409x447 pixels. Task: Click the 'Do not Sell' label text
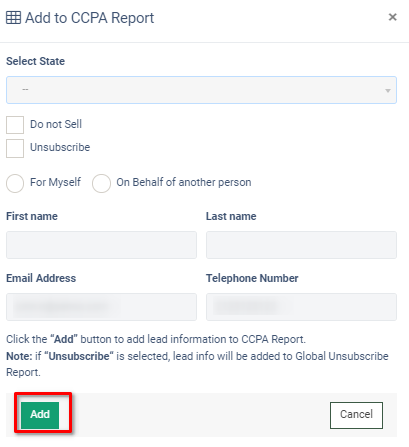point(56,124)
